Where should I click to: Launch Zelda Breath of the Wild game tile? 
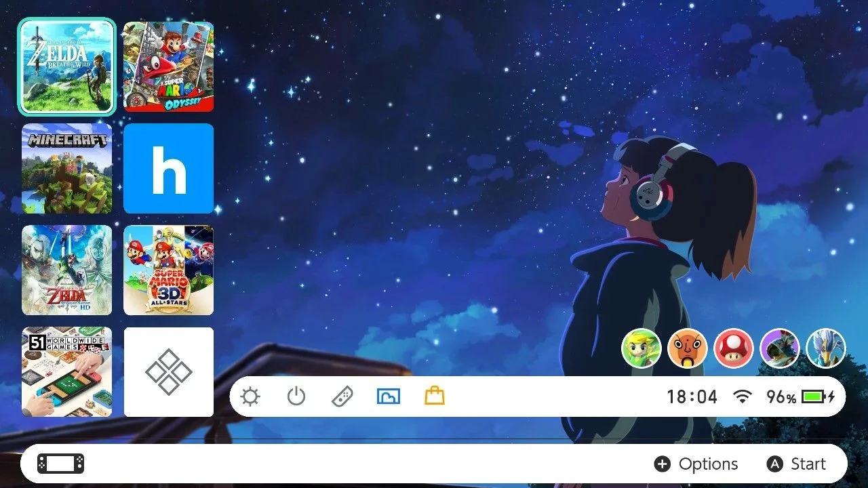point(66,66)
